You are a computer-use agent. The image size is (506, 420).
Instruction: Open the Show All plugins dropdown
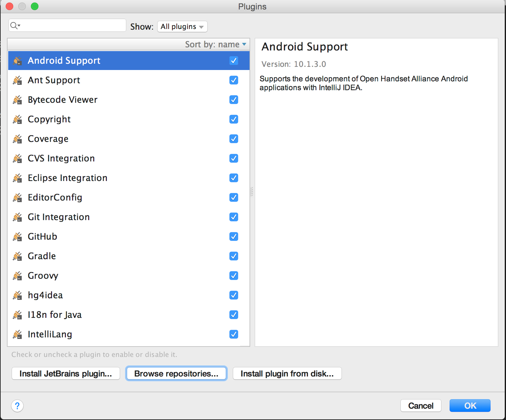point(182,26)
